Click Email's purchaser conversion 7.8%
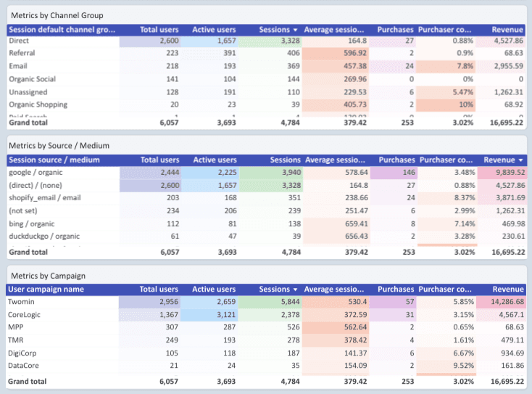This screenshot has width=532, height=394. [446, 66]
